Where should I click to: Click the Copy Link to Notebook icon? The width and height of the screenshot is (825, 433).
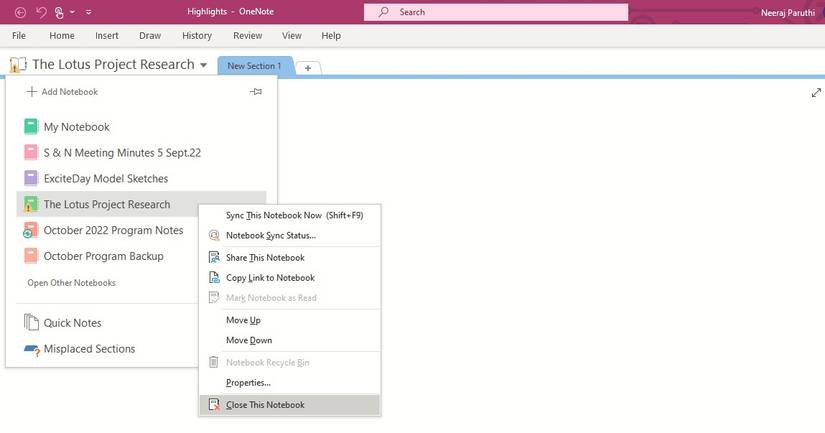[x=214, y=277]
